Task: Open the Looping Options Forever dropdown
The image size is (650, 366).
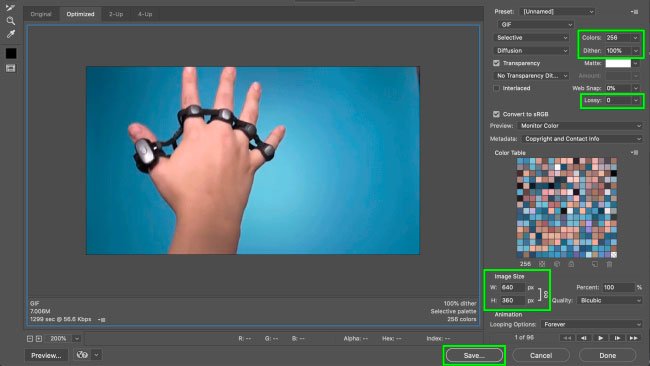Action: [x=591, y=324]
